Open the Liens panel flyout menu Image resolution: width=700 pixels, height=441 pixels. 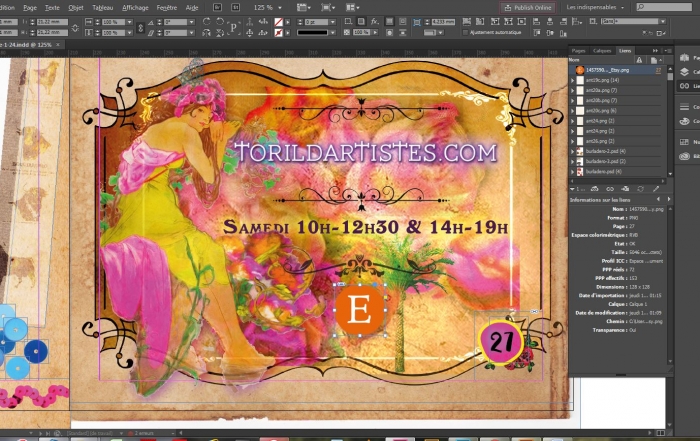(668, 50)
